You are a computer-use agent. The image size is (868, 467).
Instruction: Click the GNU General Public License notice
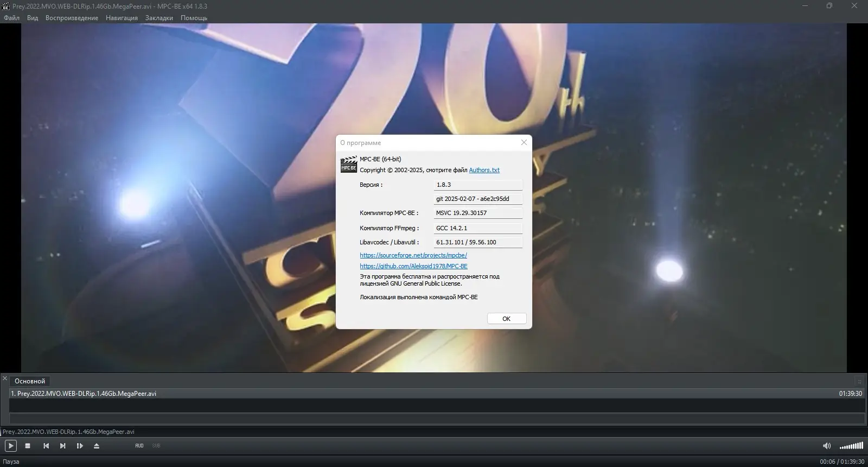pos(430,280)
